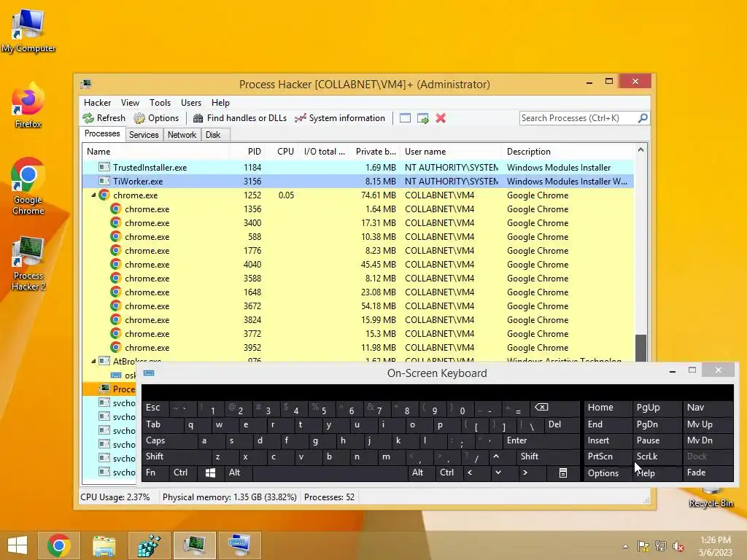The width and height of the screenshot is (747, 560).
Task: Click the On-Screen Keyboard taskbar icon
Action: point(239,545)
